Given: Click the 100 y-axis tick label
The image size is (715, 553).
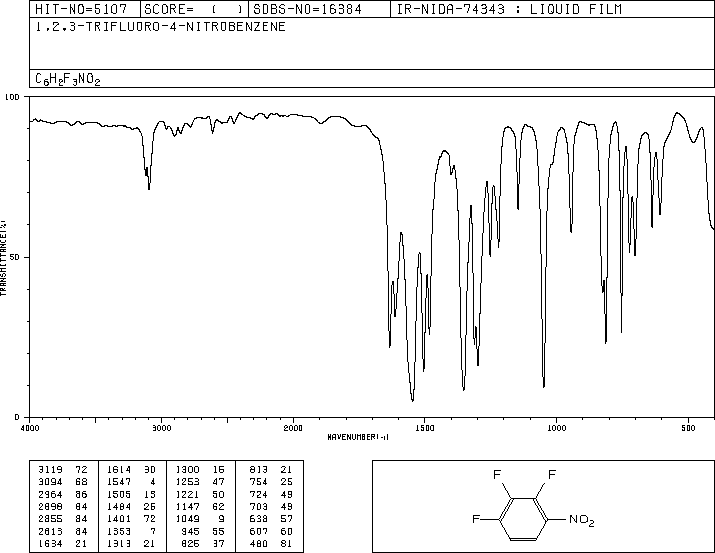Looking at the screenshot, I should [x=13, y=97].
